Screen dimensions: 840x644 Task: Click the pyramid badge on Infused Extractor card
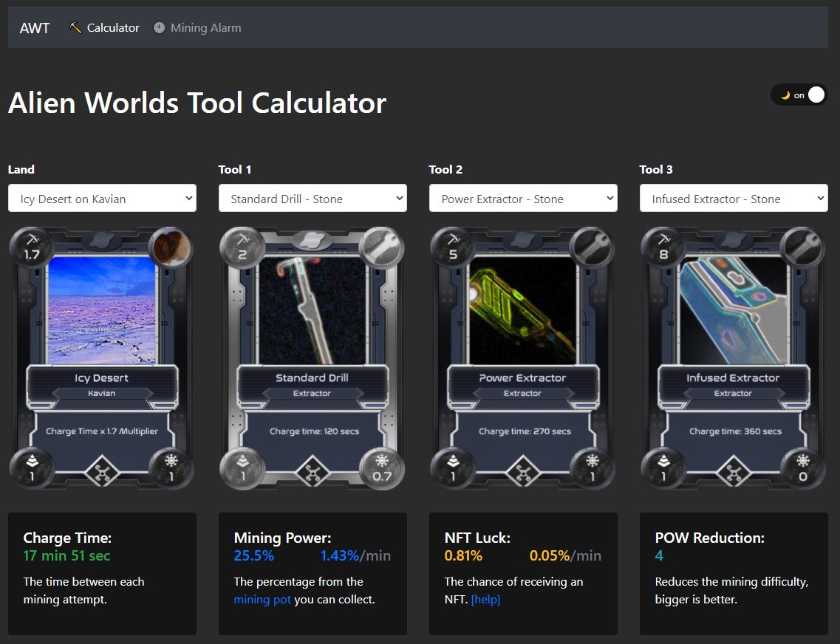[x=663, y=468]
